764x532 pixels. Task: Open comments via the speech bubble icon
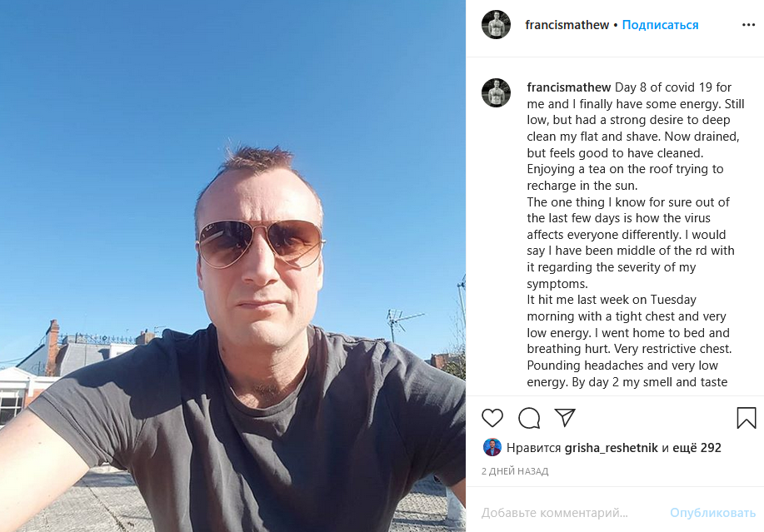529,418
